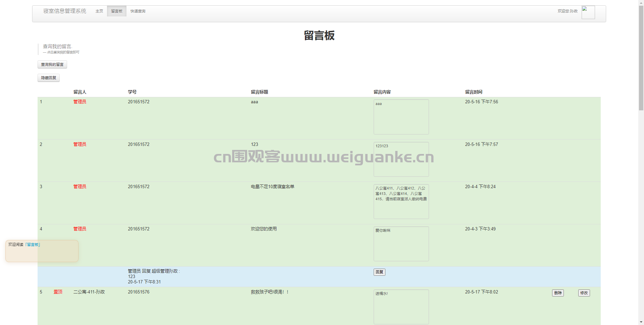
Task: Click the page vertical scrollbar thumb
Action: (x=641, y=57)
